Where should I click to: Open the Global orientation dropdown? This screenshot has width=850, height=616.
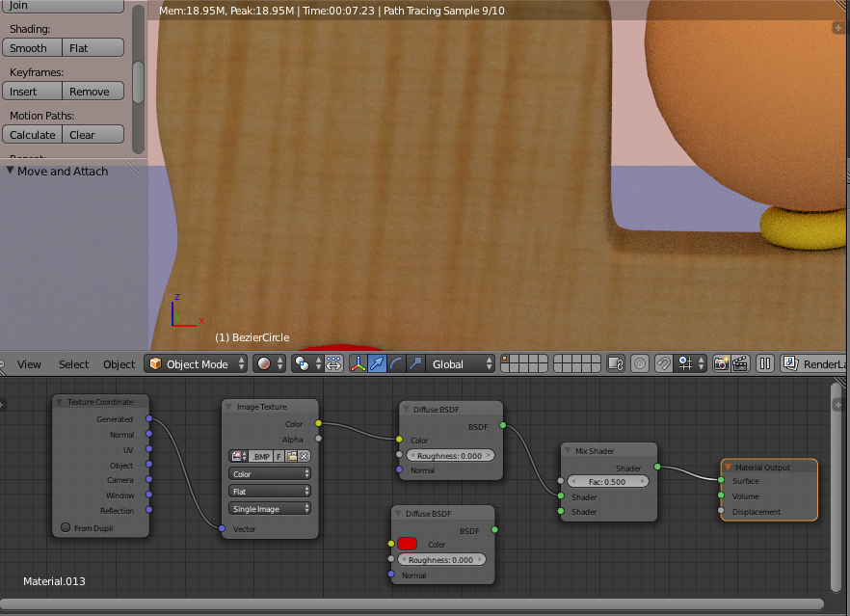[460, 363]
